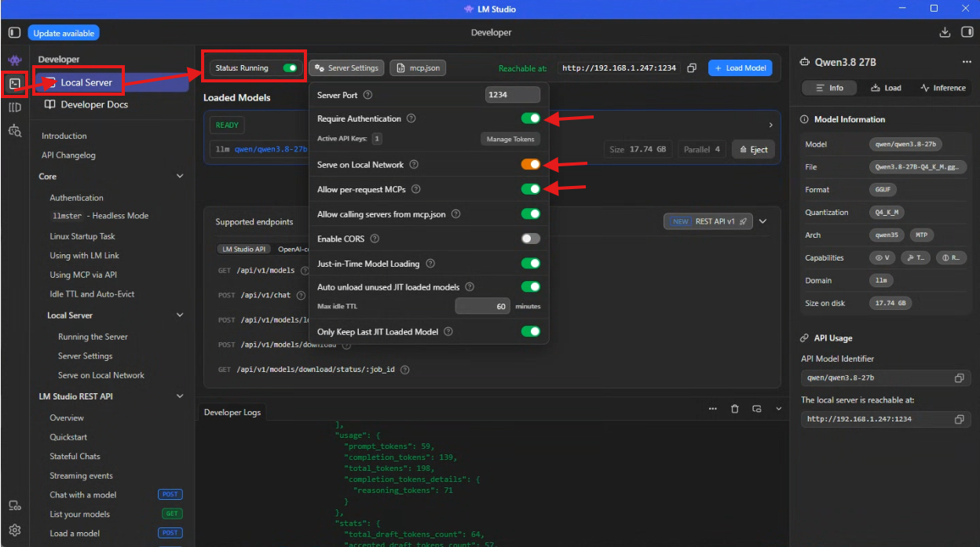Copy the API Model Identifier
Viewport: 980px width, 547px height.
click(959, 378)
